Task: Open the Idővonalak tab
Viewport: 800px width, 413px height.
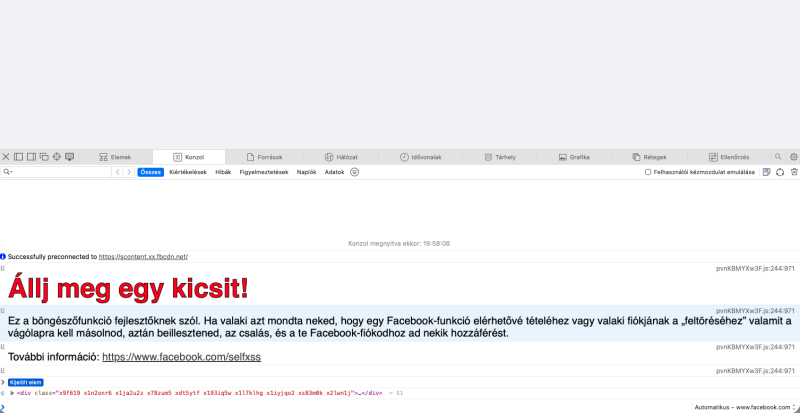Action: point(420,157)
